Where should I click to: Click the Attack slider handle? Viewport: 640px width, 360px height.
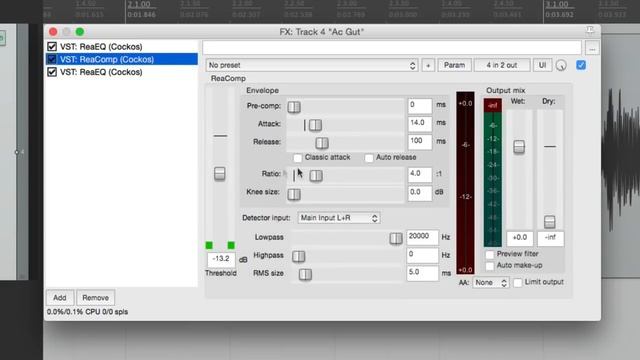click(315, 125)
